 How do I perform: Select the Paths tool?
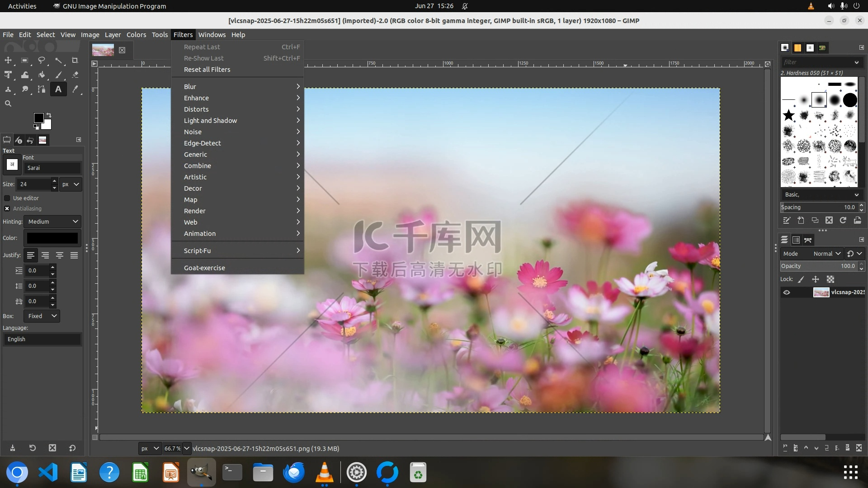(x=42, y=89)
